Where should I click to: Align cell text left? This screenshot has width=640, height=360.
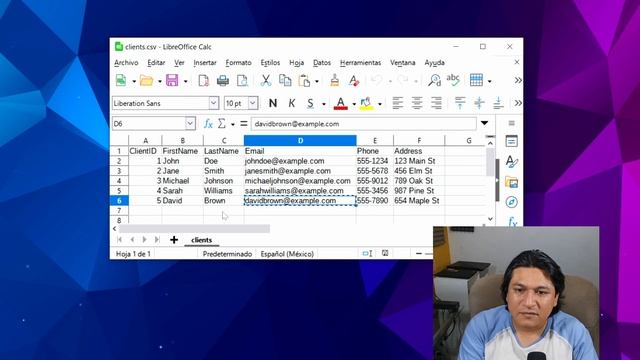(x=398, y=103)
